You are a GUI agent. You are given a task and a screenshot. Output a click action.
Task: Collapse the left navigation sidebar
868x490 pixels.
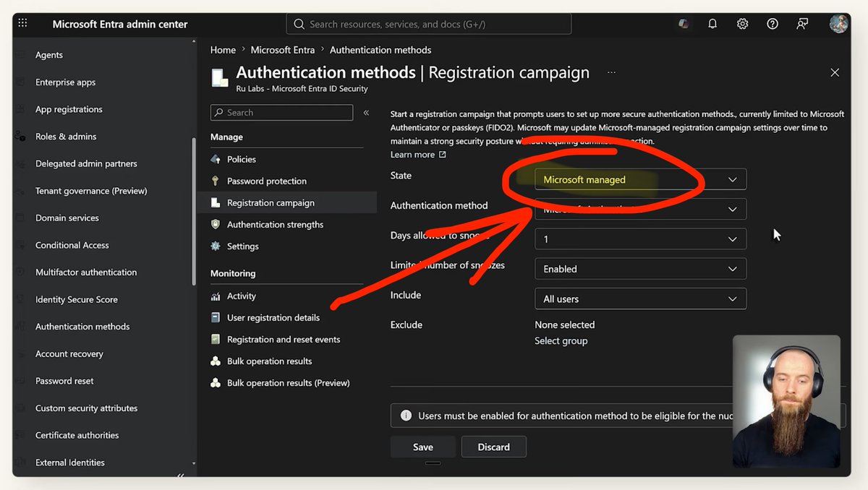pyautogui.click(x=181, y=475)
